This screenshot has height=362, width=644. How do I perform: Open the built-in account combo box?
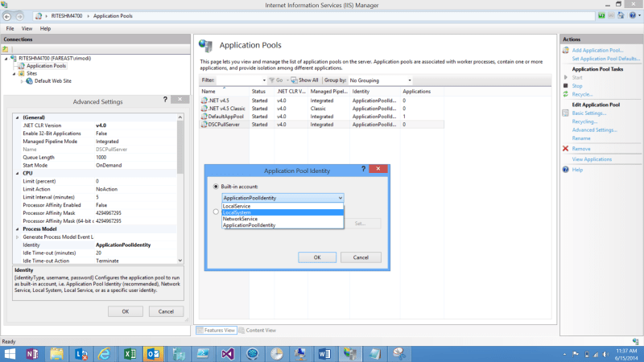(283, 198)
